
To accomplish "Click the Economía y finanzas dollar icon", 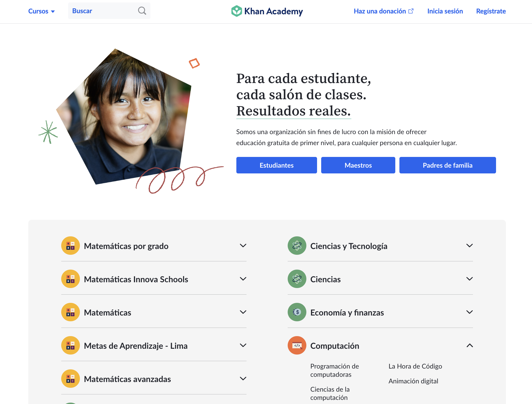I will point(297,312).
